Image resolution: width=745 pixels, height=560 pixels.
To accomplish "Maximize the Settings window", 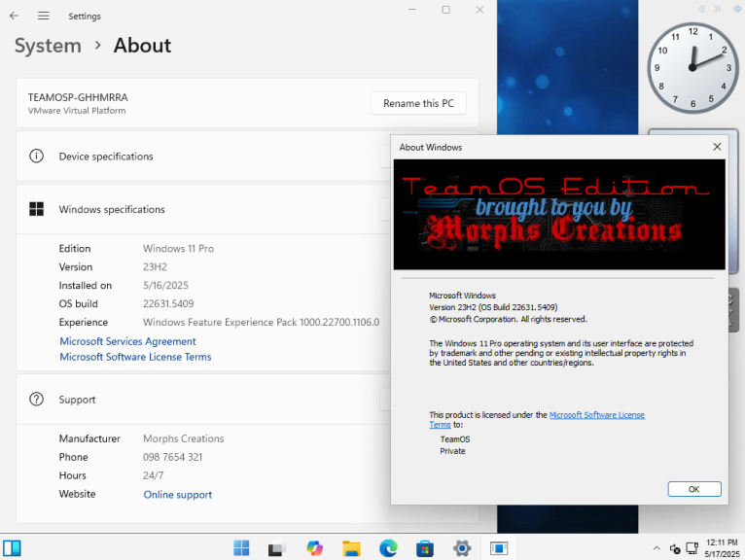I will pos(445,10).
